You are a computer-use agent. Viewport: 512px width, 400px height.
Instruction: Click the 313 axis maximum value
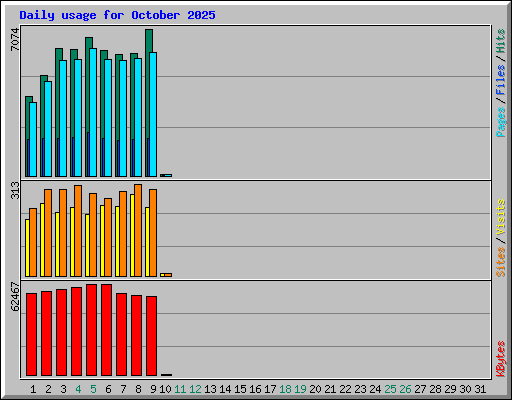[x=15, y=190]
